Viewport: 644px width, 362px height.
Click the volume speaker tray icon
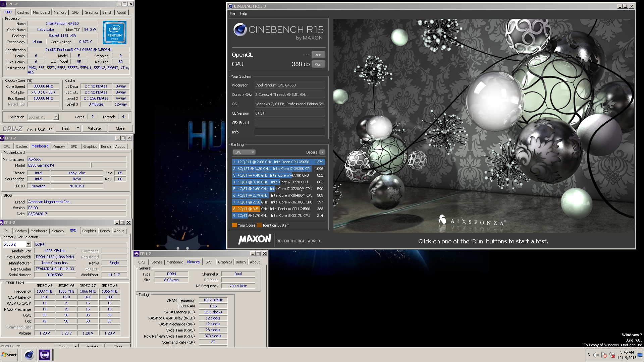pos(596,355)
